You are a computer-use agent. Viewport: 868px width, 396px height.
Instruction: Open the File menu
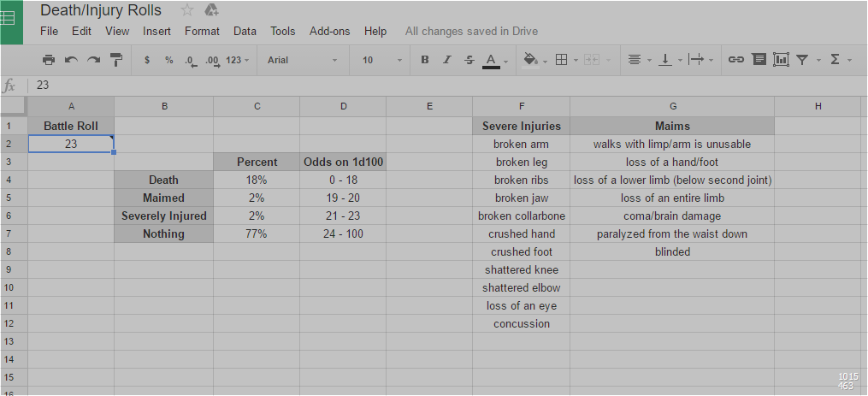click(50, 31)
